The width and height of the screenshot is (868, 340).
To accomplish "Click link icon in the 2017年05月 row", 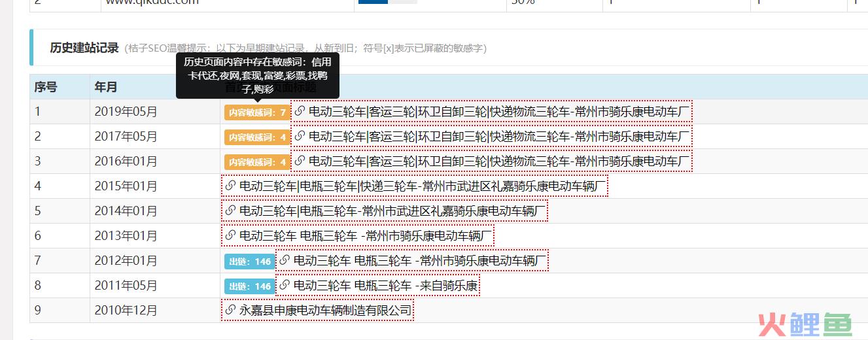I will coord(300,136).
